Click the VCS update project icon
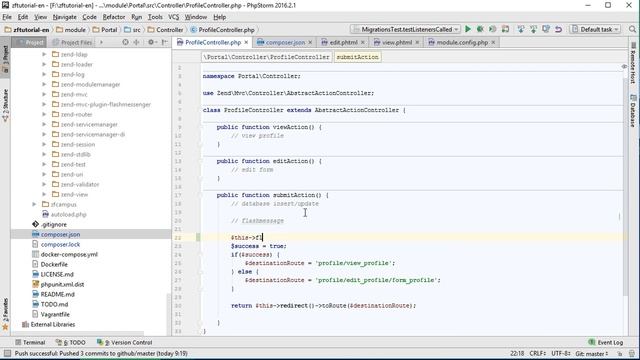 pos(521,29)
